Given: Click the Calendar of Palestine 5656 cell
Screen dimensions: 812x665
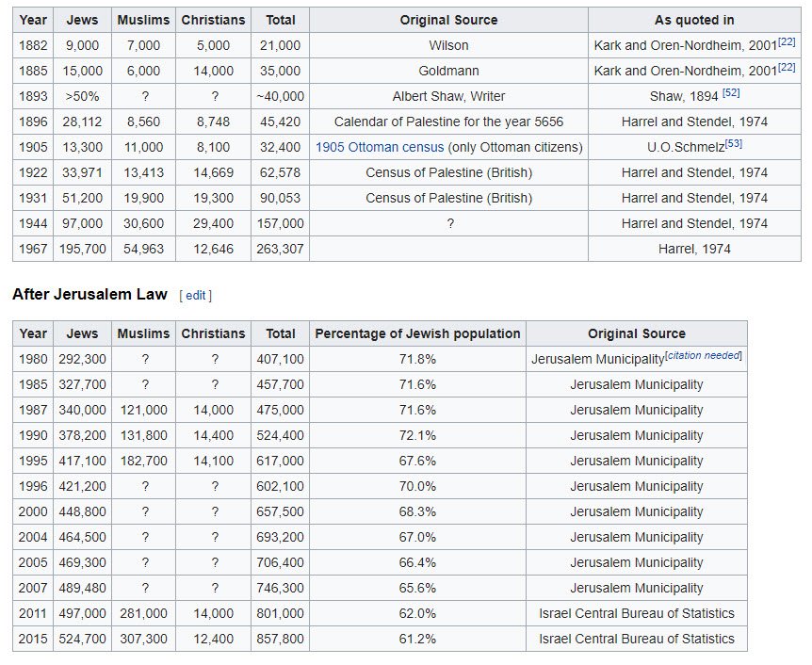Looking at the screenshot, I should 448,122.
